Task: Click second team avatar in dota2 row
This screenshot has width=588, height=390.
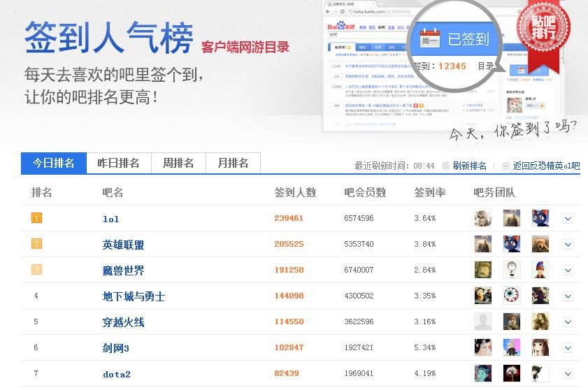Action: [x=512, y=373]
